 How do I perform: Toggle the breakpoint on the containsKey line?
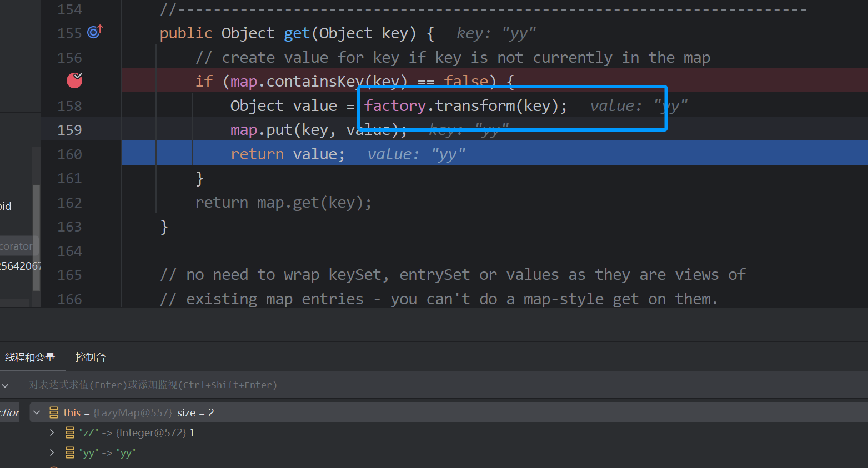pyautogui.click(x=74, y=80)
